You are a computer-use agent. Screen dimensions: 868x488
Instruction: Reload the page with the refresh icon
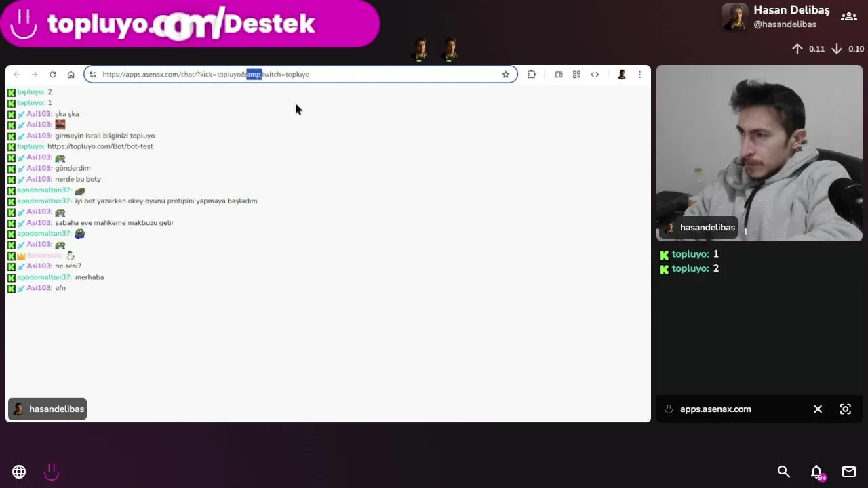53,75
